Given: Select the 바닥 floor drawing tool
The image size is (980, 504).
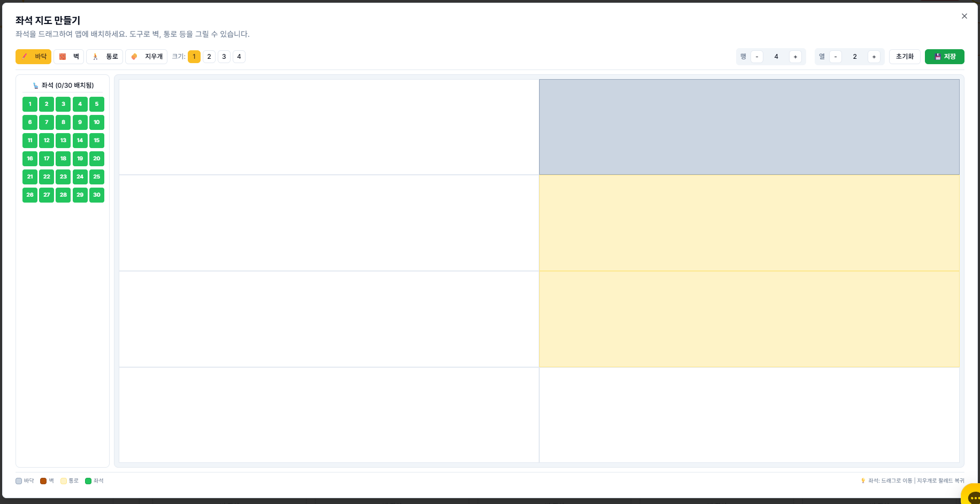Looking at the screenshot, I should click(x=33, y=57).
